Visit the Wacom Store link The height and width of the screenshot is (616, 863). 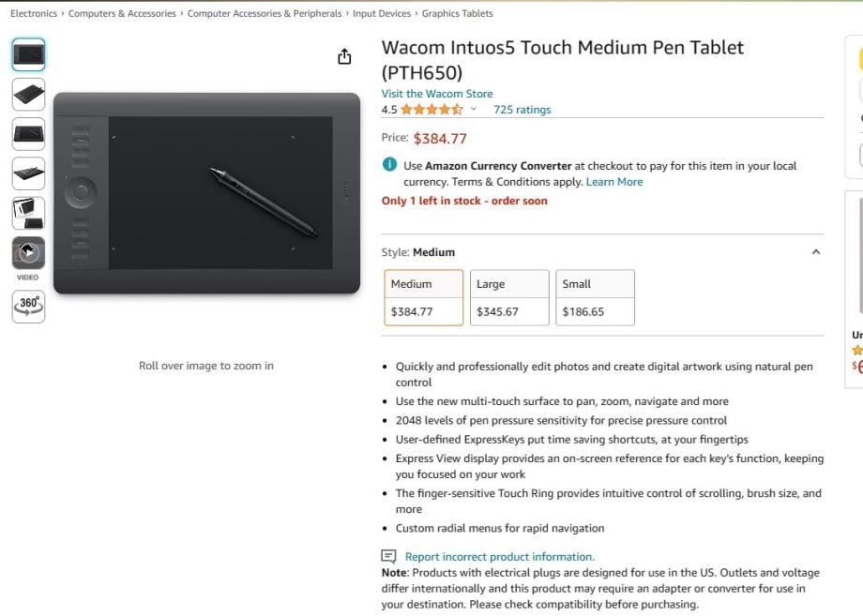click(437, 94)
